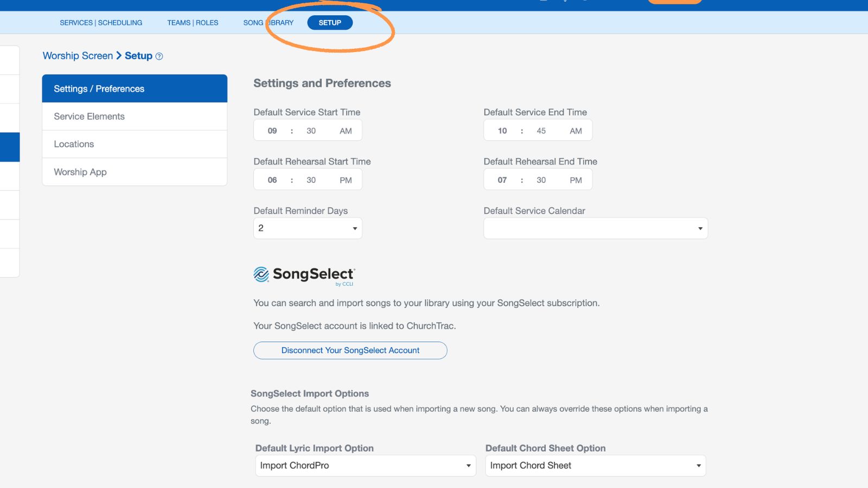The height and width of the screenshot is (488, 868).
Task: Open the Worship App settings section
Action: click(80, 172)
